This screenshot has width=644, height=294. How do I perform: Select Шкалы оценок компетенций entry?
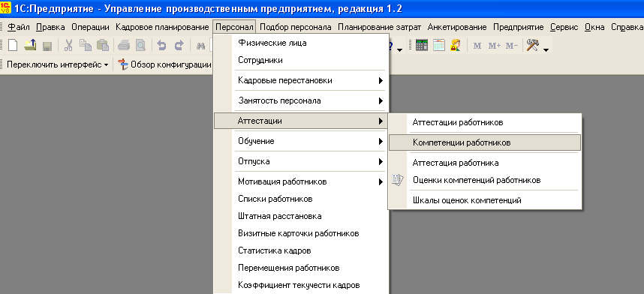485,201
